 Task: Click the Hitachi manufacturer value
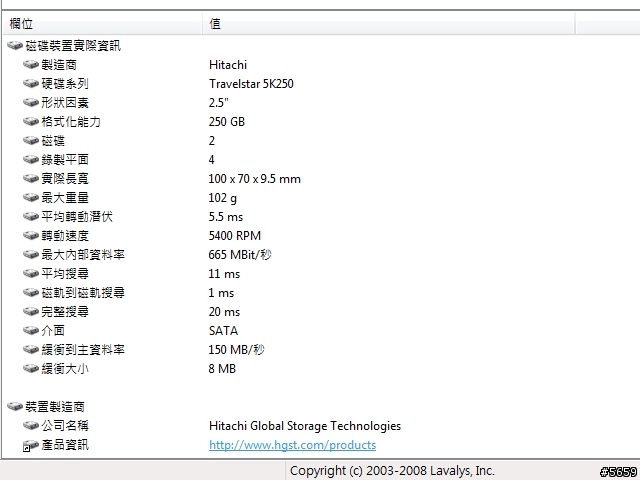pyautogui.click(x=228, y=64)
